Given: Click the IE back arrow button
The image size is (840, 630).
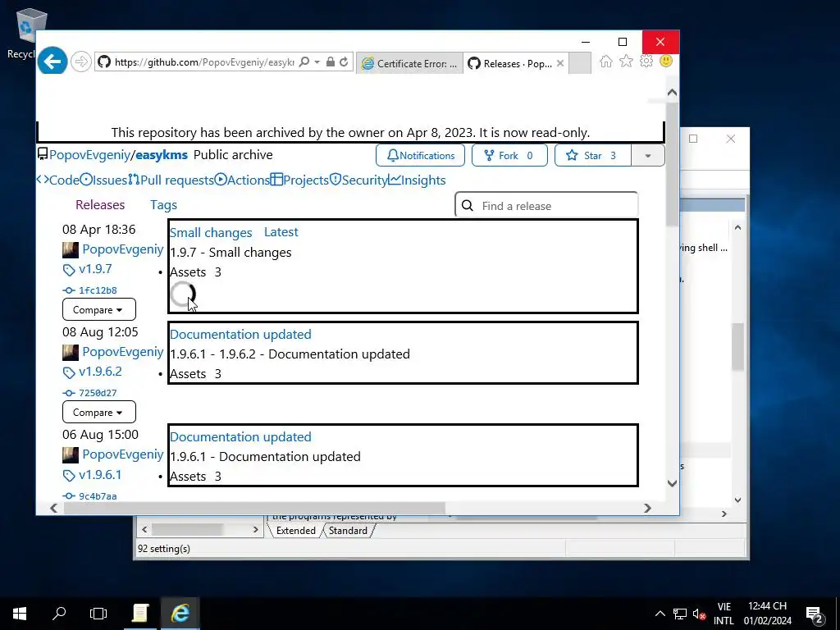Looking at the screenshot, I should (52, 61).
